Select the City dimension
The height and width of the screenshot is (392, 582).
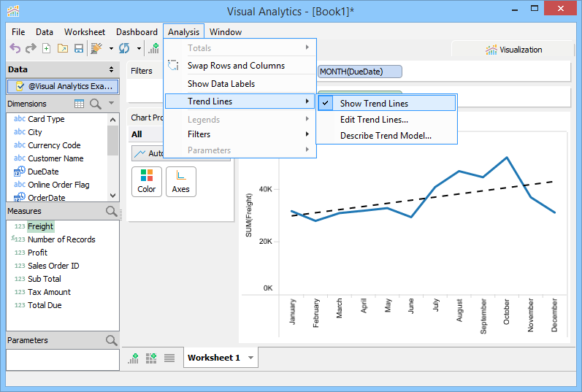tap(35, 132)
